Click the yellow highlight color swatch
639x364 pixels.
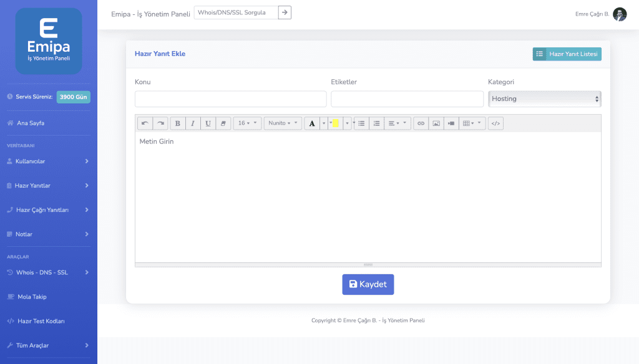336,123
